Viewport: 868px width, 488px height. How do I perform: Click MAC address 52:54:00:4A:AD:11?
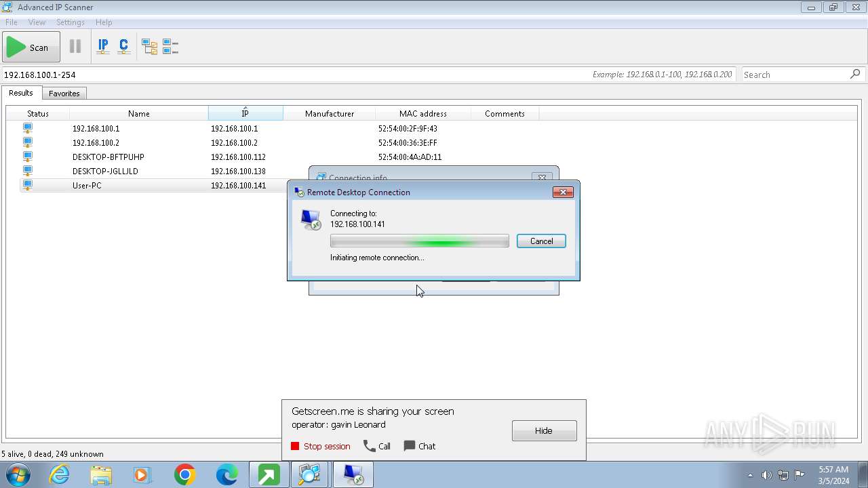click(x=410, y=157)
